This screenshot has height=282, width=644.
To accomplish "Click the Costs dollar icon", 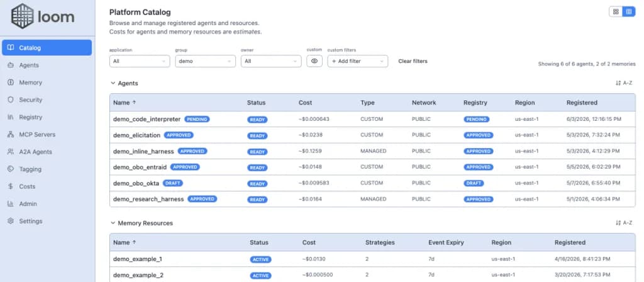I will [x=11, y=186].
